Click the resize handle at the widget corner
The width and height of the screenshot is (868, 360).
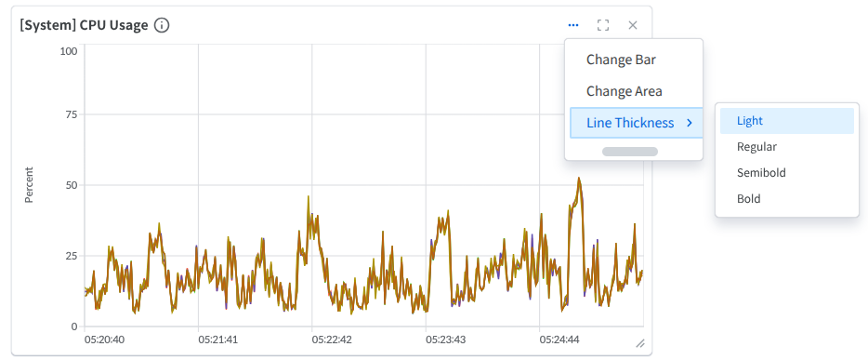[640, 343]
